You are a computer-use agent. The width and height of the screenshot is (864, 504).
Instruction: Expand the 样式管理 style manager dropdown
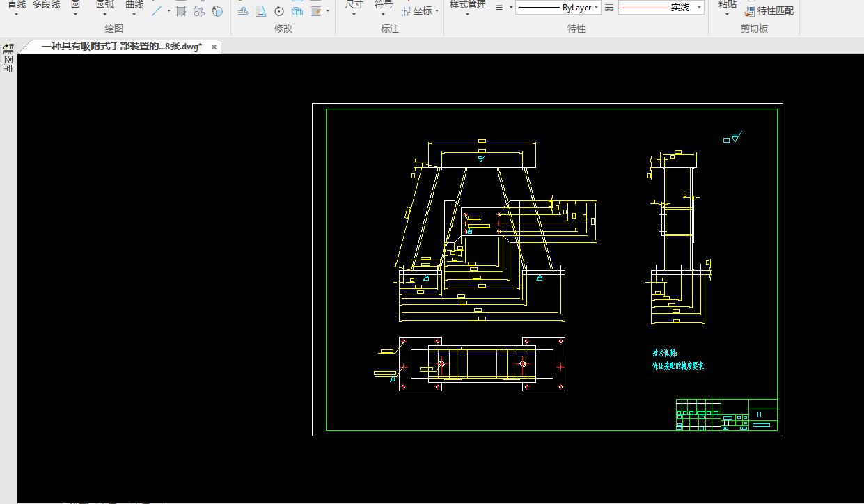pos(467,13)
